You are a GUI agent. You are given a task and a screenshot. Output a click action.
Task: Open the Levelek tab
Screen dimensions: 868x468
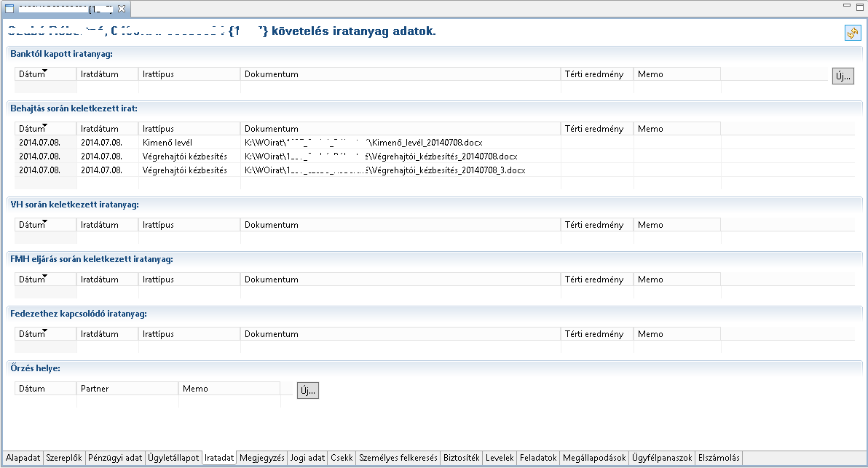click(500, 458)
